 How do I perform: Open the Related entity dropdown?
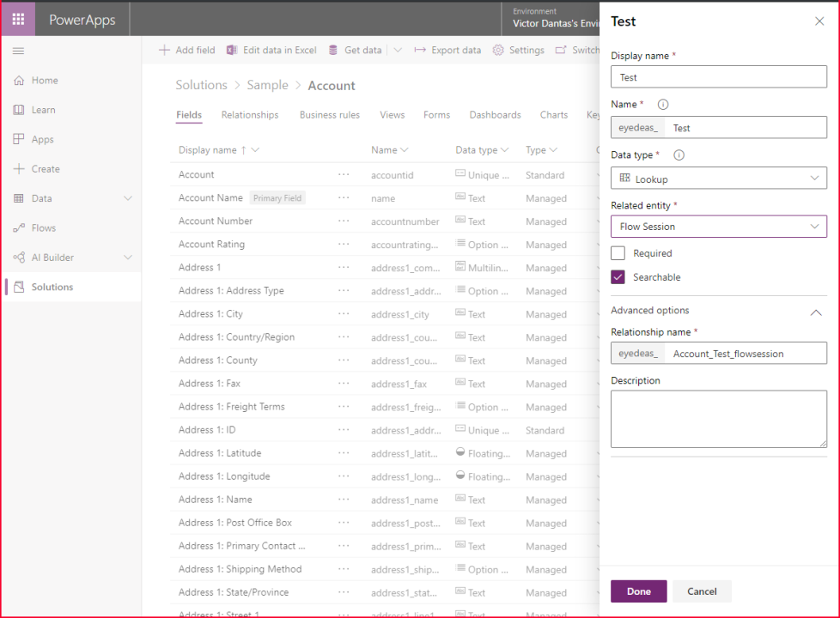point(718,227)
